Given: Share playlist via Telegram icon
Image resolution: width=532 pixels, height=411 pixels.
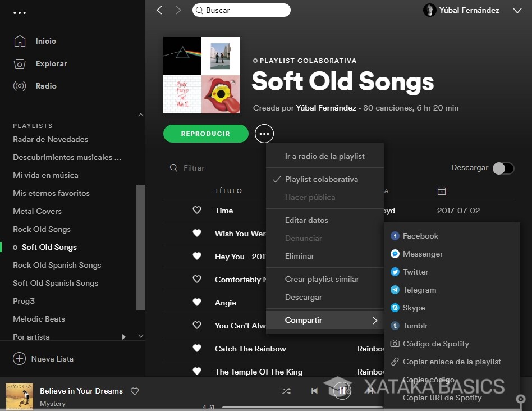Looking at the screenshot, I should 395,290.
